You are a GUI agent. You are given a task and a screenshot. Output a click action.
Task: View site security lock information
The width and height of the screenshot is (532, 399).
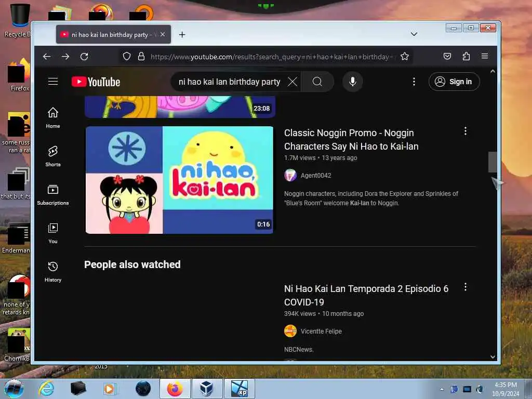[x=141, y=56]
